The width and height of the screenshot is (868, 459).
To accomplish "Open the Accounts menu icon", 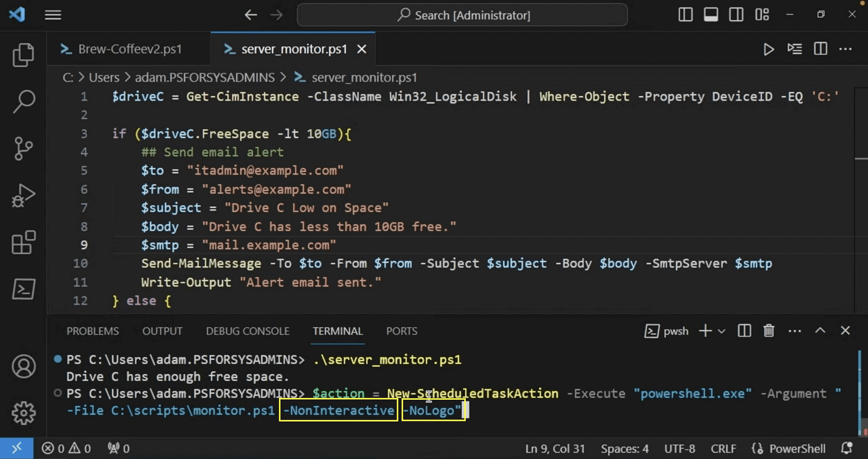I will click(x=24, y=366).
